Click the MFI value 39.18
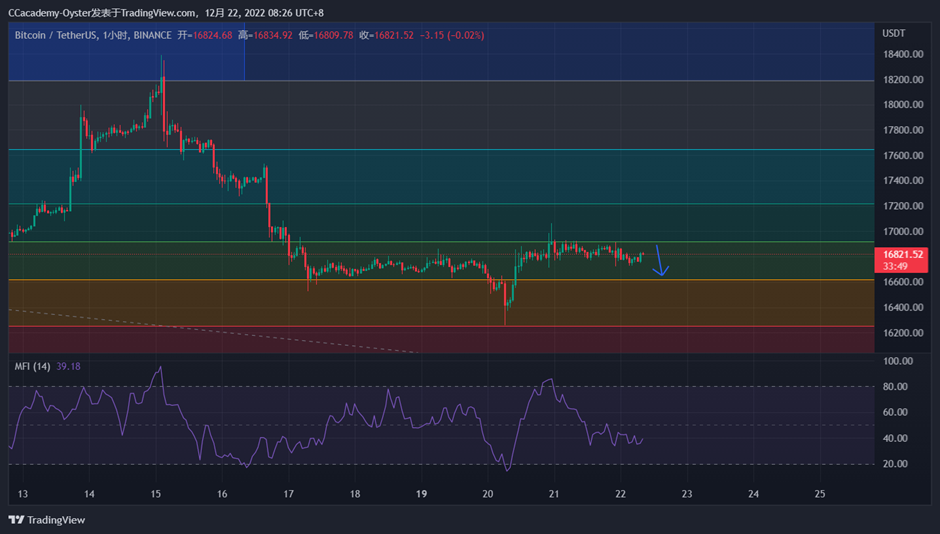This screenshot has width=940, height=534. pos(68,366)
